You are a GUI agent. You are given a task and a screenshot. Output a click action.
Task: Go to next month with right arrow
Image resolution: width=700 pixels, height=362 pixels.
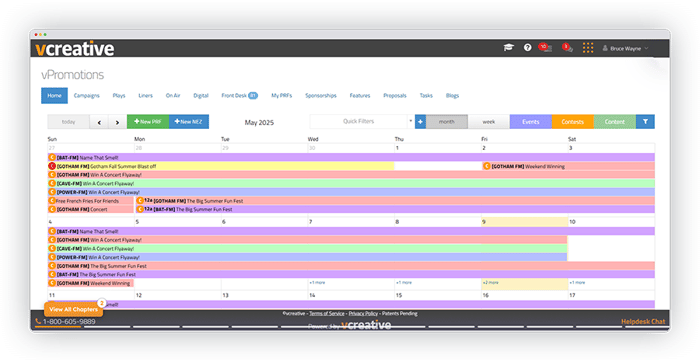tap(117, 122)
